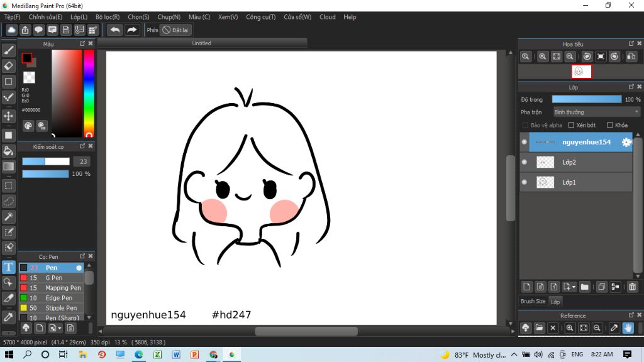Image resolution: width=644 pixels, height=362 pixels.
Task: Click the foreground black color swatch
Action: coord(26,58)
